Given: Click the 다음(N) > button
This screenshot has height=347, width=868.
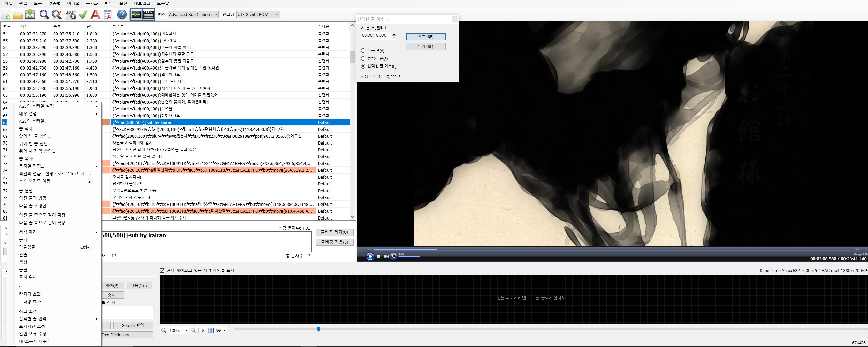Looking at the screenshot, I should pos(139,285).
